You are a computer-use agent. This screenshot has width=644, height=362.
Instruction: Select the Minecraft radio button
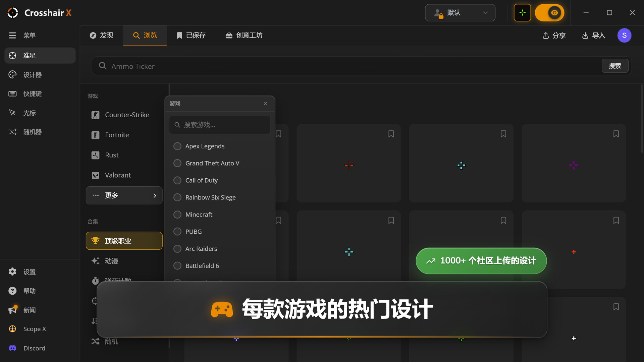[x=177, y=215]
